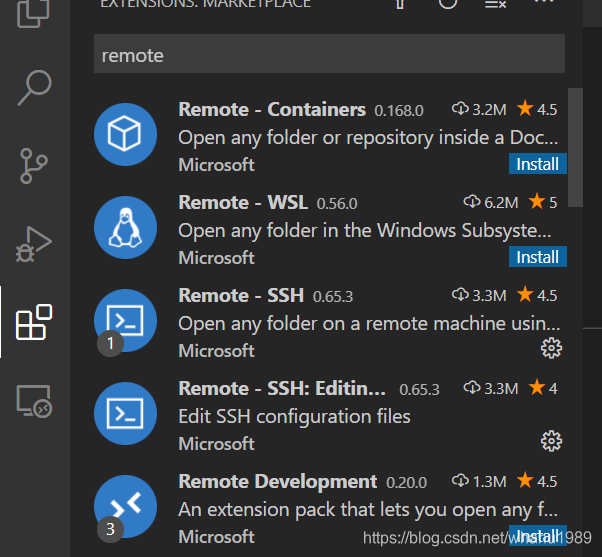Install Remote - Containers extension
The image size is (602, 557).
pyautogui.click(x=538, y=164)
